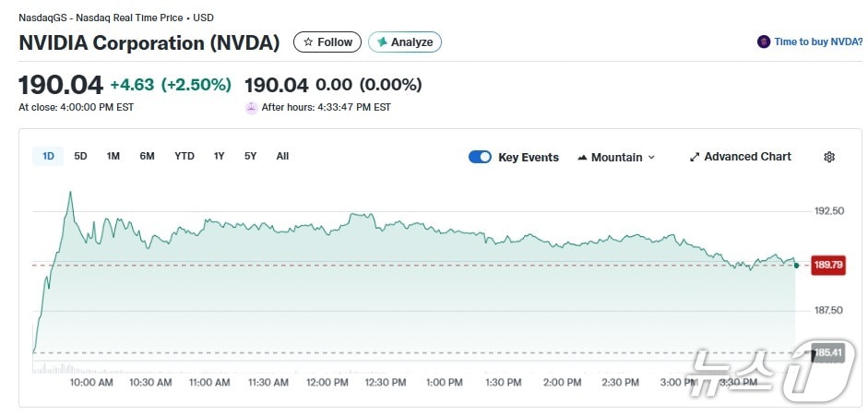Switch to the 1Y chart range
Image resolution: width=868 pixels, height=415 pixels.
(x=219, y=156)
